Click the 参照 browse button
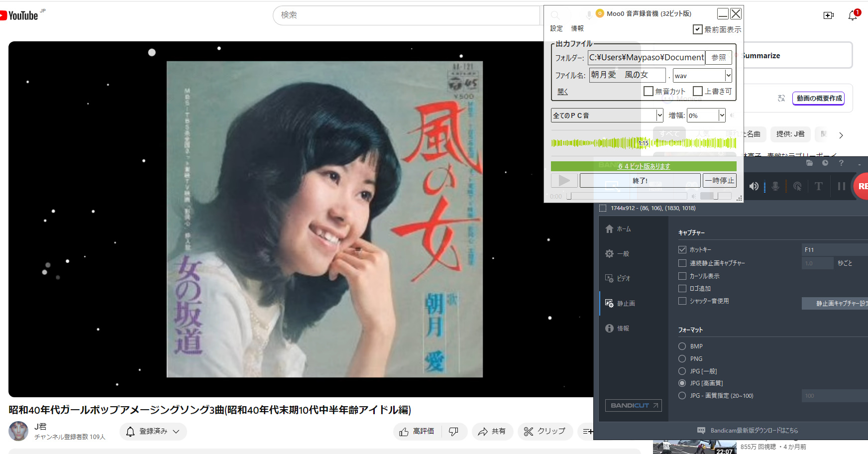 pyautogui.click(x=719, y=58)
